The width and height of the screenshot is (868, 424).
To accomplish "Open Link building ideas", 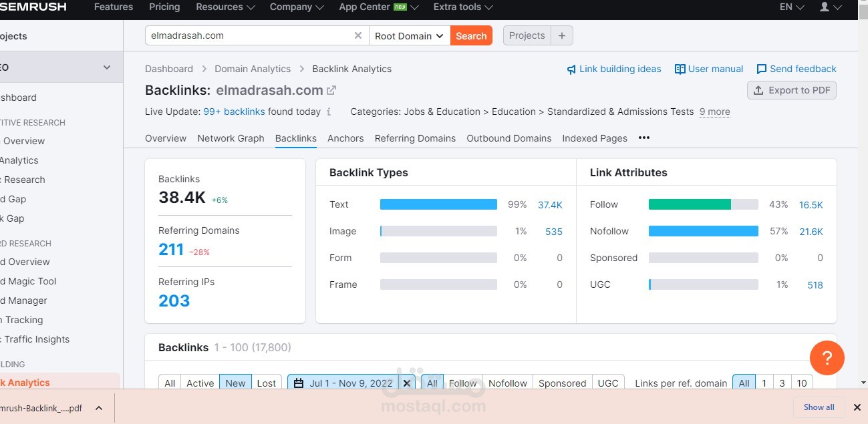I will coord(613,69).
